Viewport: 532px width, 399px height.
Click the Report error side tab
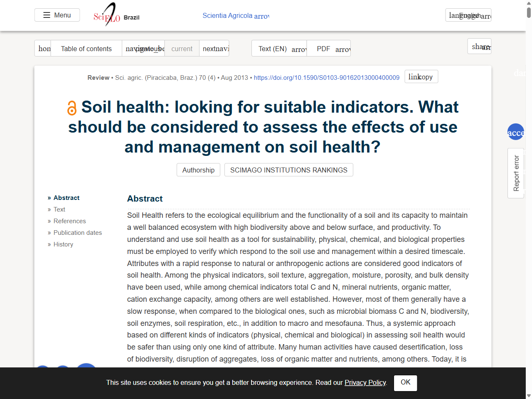[x=516, y=173]
